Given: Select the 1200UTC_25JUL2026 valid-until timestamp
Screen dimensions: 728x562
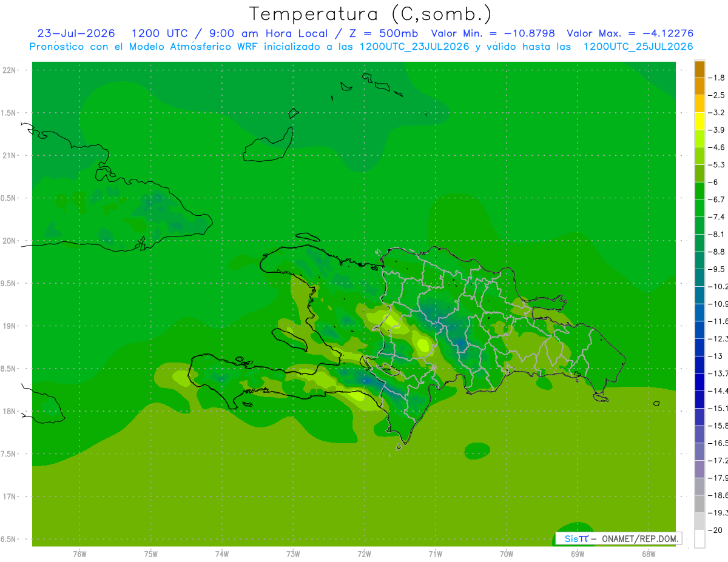Looking at the screenshot, I should click(x=638, y=47).
